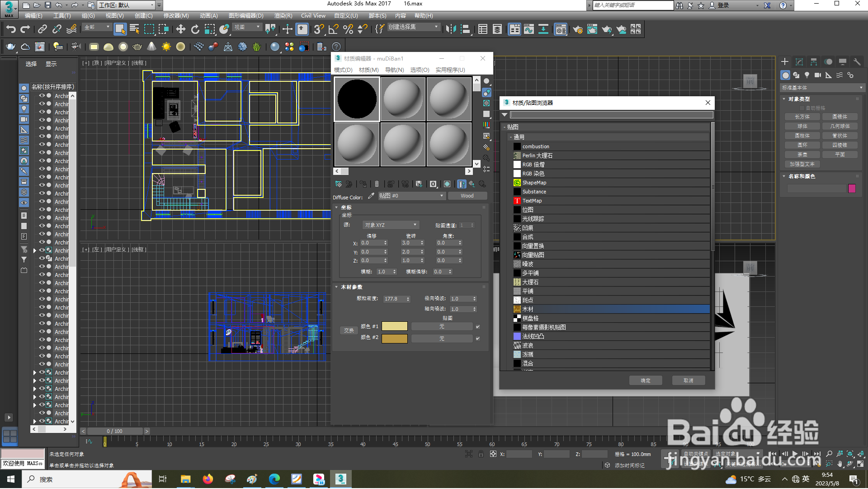This screenshot has width=868, height=489.
Task: Open the 实用程序(U) menu in Material Editor
Action: [450, 70]
